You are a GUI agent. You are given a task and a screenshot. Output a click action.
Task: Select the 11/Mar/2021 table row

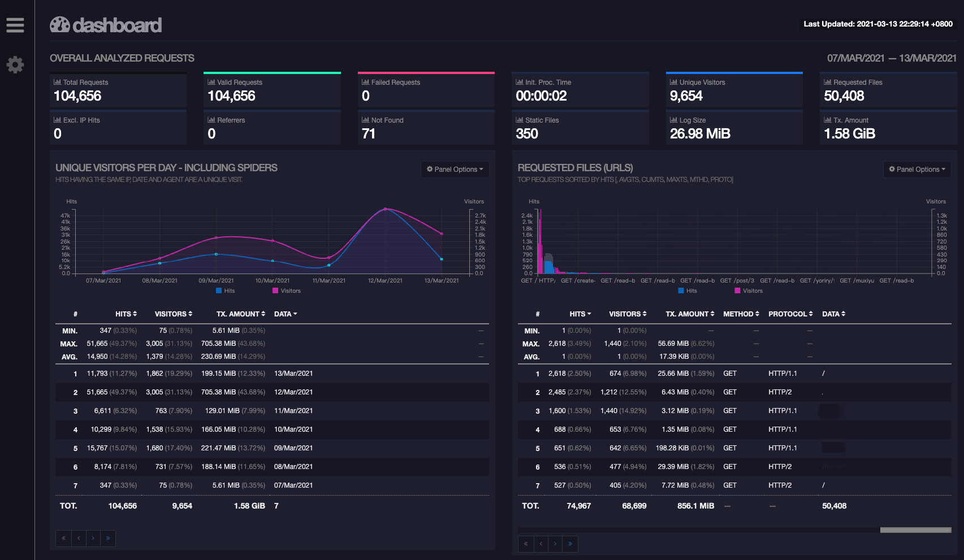(x=272, y=411)
